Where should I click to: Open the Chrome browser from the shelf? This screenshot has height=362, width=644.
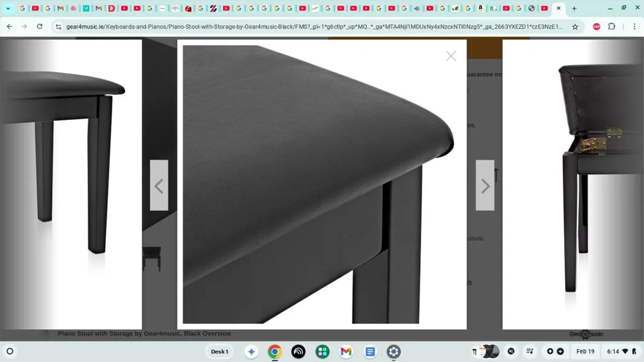pyautogui.click(x=274, y=351)
